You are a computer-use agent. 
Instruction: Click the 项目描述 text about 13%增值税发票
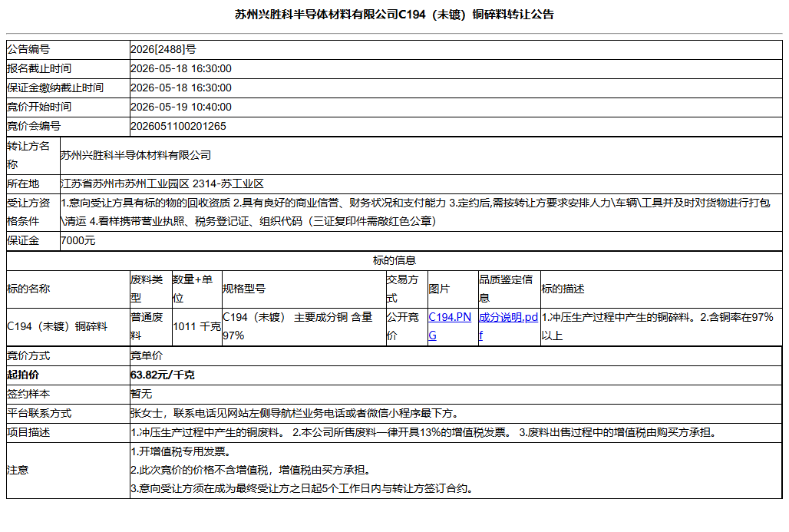(424, 433)
